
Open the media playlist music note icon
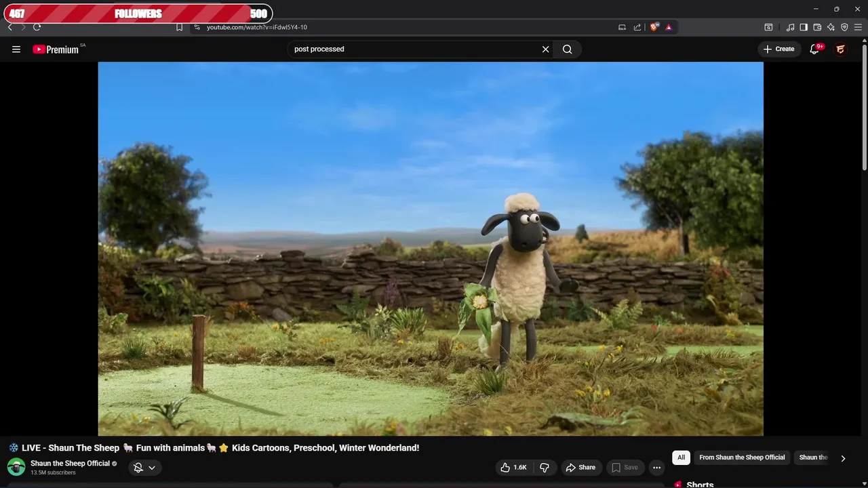pos(790,27)
